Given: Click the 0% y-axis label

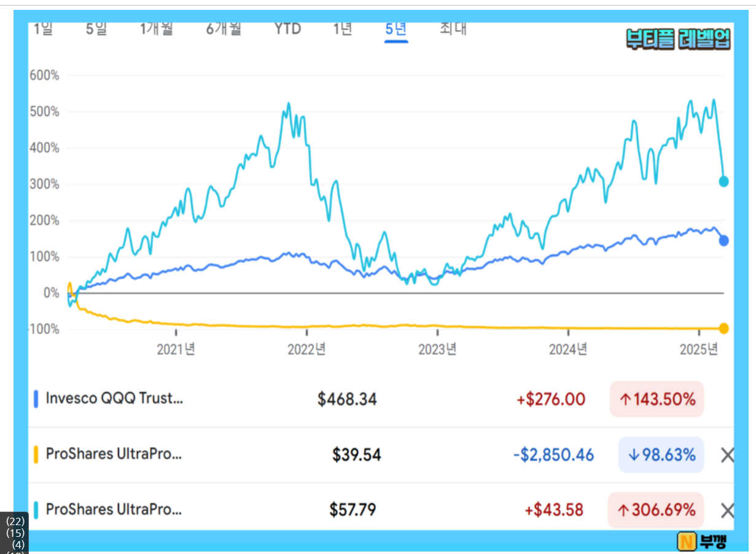Looking at the screenshot, I should 51,293.
